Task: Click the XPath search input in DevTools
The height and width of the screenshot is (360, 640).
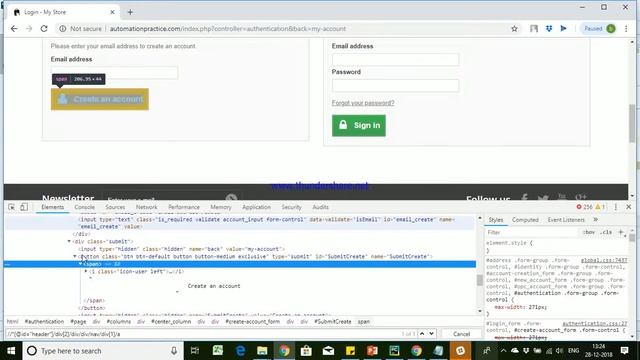Action: click(x=204, y=334)
